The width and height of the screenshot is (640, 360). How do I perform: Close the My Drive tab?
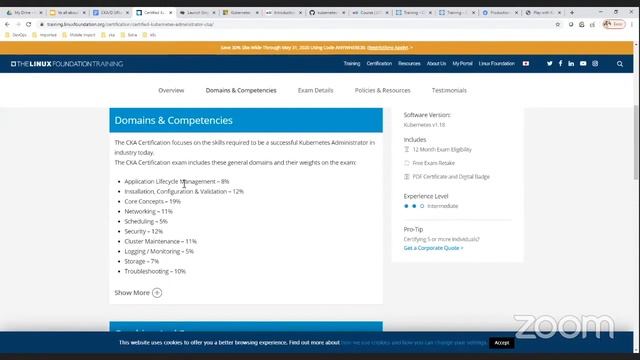pos(40,13)
